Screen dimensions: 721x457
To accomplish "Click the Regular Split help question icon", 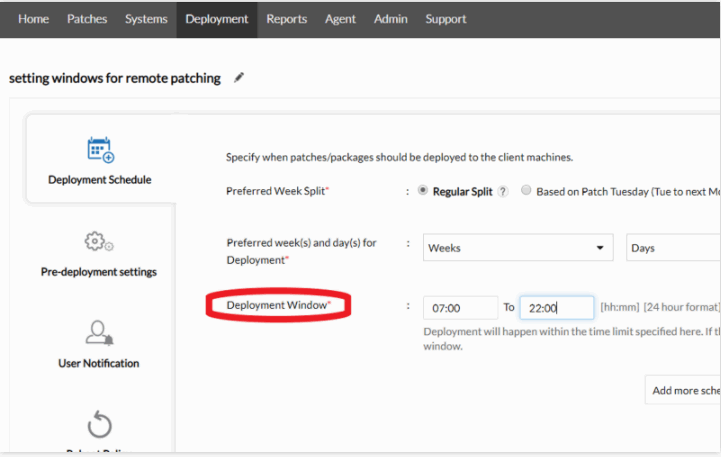I will [503, 192].
